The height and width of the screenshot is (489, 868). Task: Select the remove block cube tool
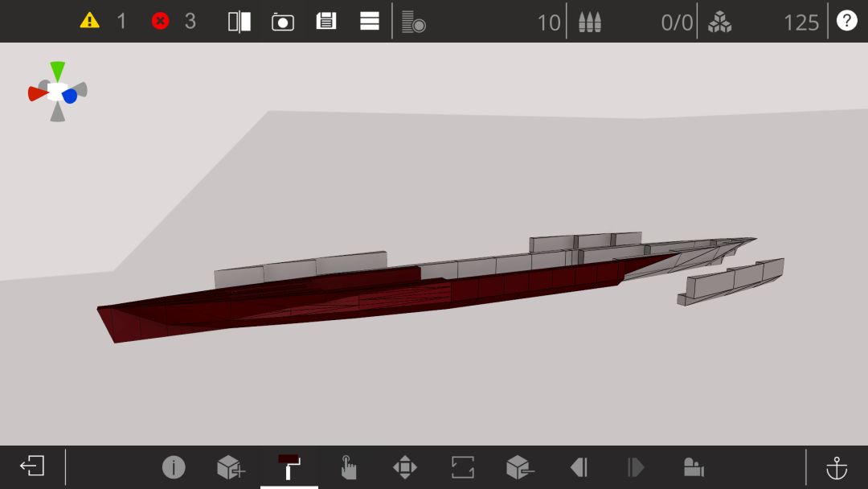pyautogui.click(x=520, y=466)
